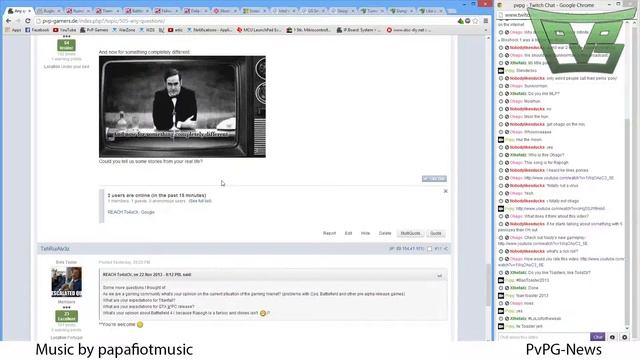Switch to the second browser tab
This screenshot has width=640, height=360.
click(x=49, y=11)
